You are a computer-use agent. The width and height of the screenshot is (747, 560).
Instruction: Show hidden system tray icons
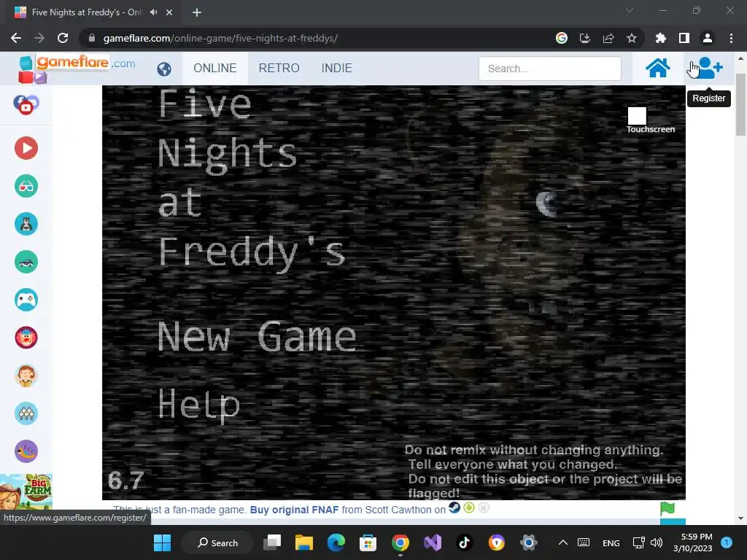click(562, 542)
